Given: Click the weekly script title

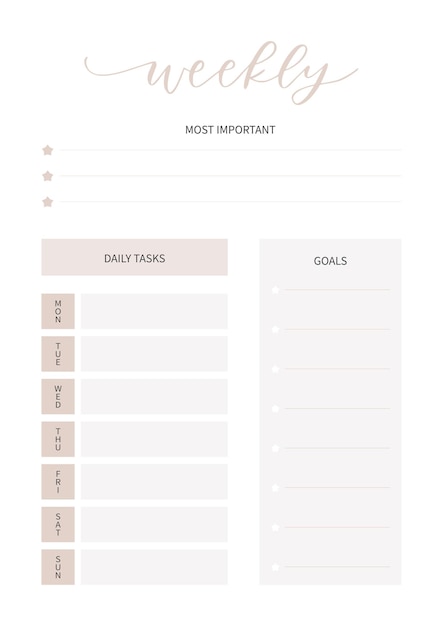Looking at the screenshot, I should (221, 73).
